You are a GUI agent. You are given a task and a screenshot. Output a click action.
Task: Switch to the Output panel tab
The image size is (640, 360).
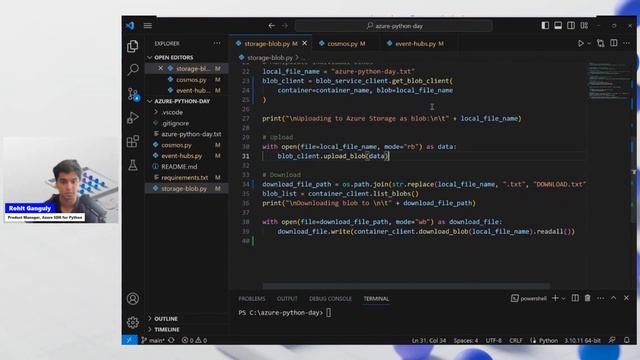coord(287,299)
